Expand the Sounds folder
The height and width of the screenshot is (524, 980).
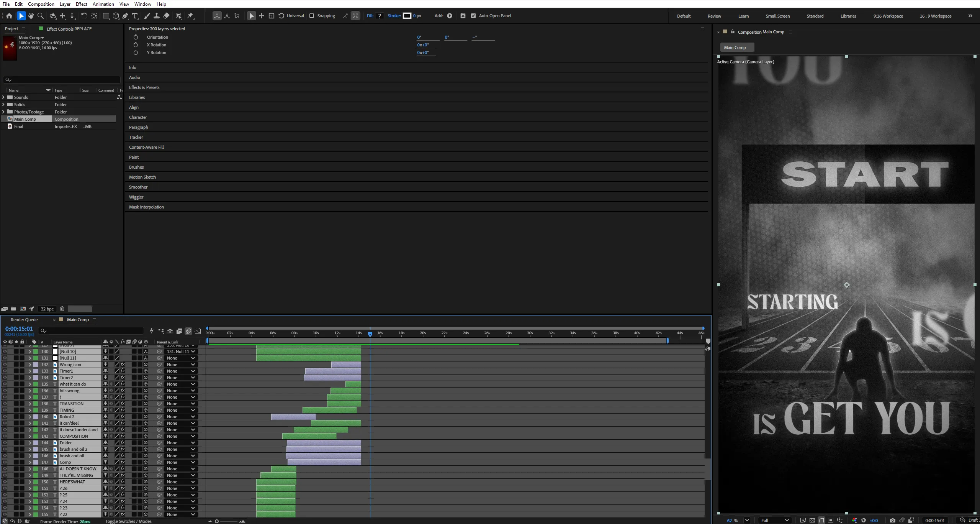[x=3, y=97]
